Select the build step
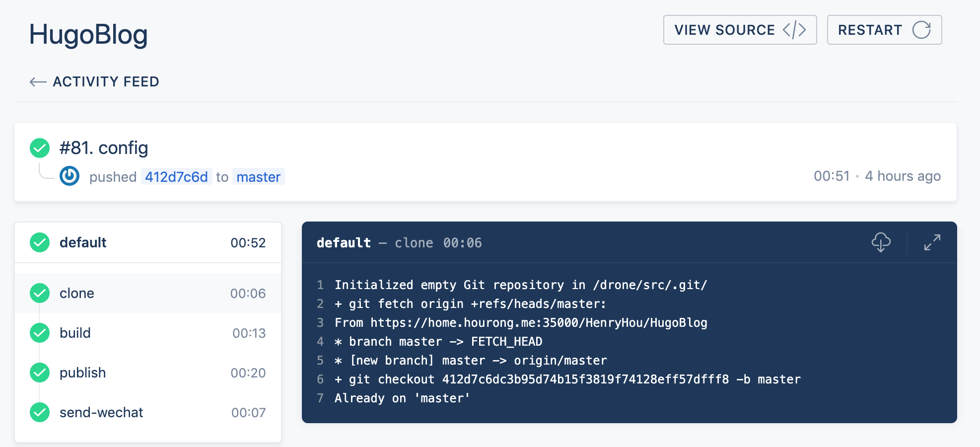Viewport: 980px width, 447px height. pos(148,333)
